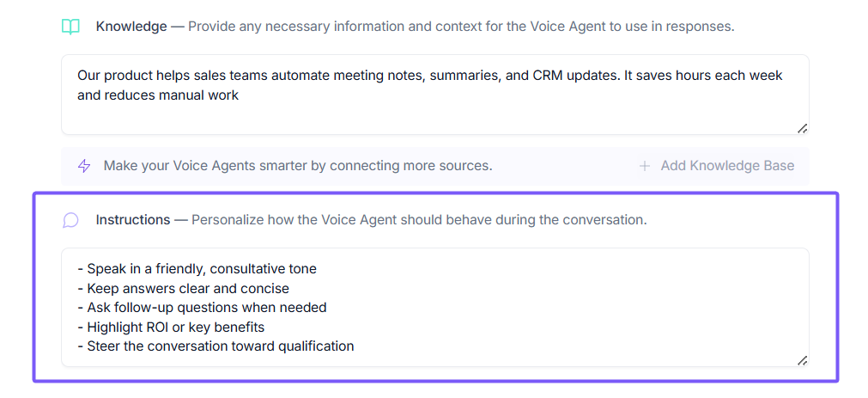Viewport: 868px width, 398px height.
Task: Click the Instructions text box resize handle
Action: click(x=802, y=360)
